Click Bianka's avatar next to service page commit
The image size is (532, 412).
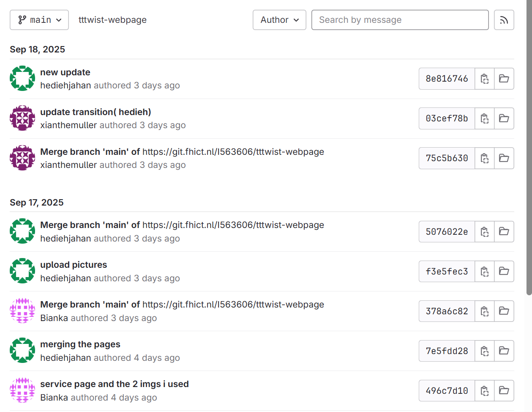[x=22, y=390]
